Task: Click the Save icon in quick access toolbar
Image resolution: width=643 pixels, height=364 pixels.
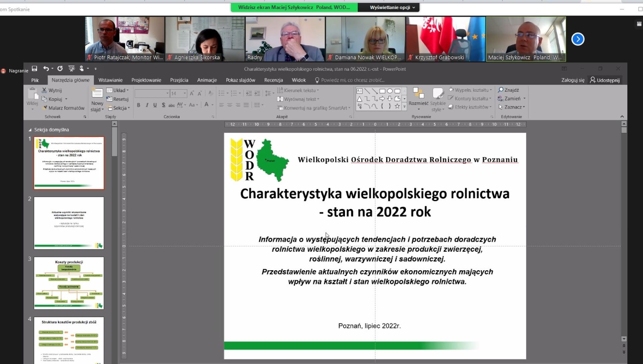Action: tap(34, 69)
